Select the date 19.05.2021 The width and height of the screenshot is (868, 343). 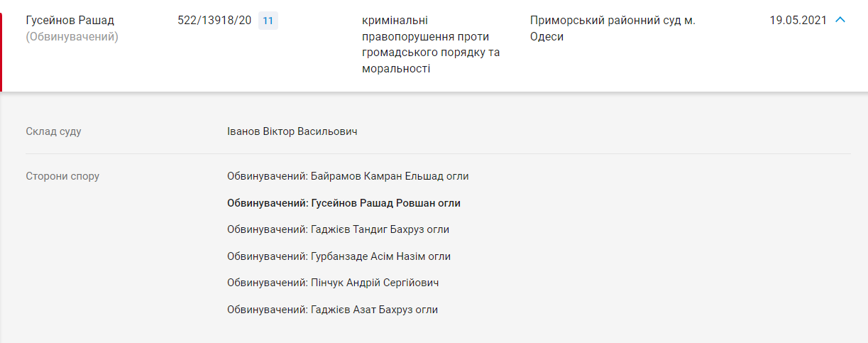(798, 21)
